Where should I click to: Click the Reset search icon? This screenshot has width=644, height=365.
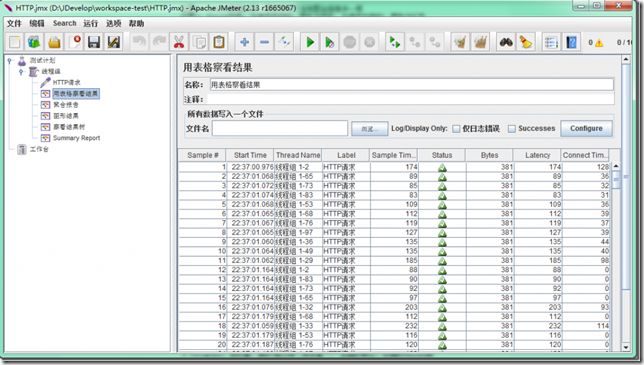pyautogui.click(x=526, y=42)
